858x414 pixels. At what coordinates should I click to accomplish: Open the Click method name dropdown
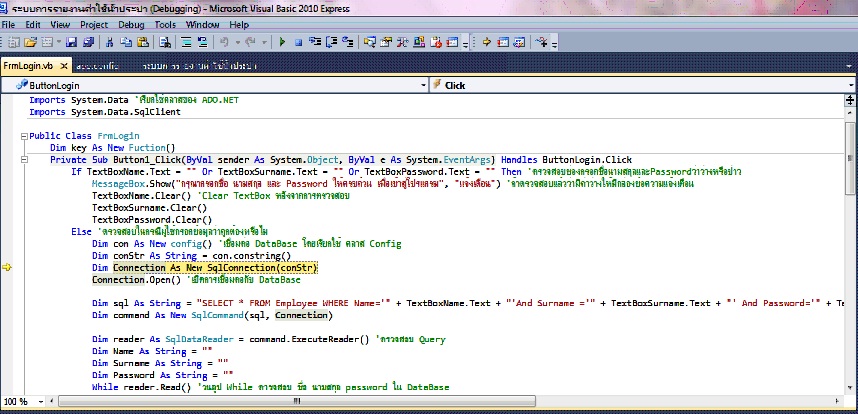point(852,85)
